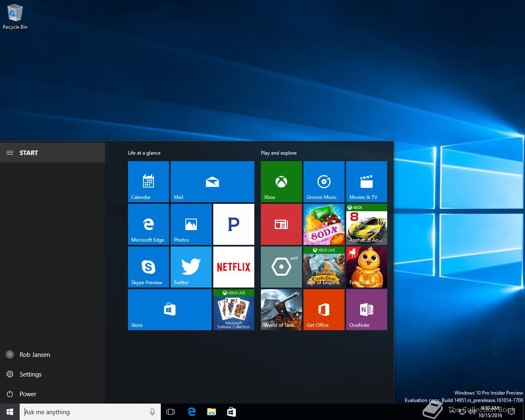This screenshot has width=525, height=420.
Task: Open the volume icon in system tray
Action: pyautogui.click(x=472, y=412)
